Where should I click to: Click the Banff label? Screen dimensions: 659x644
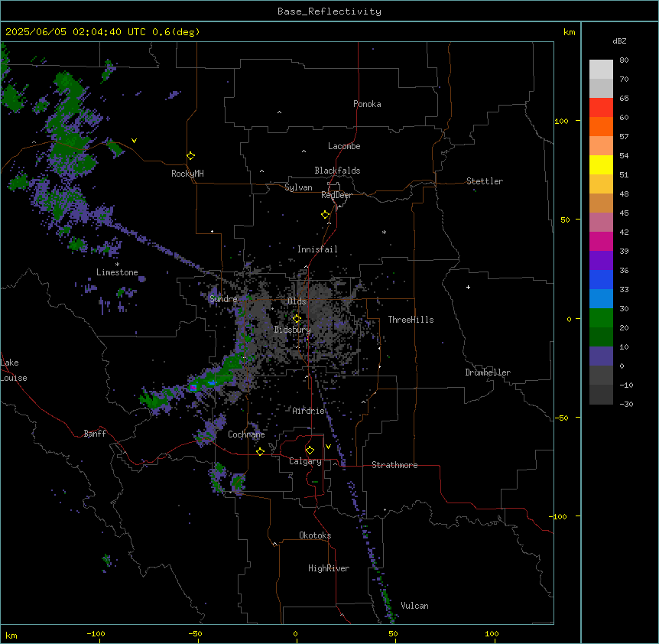point(95,434)
